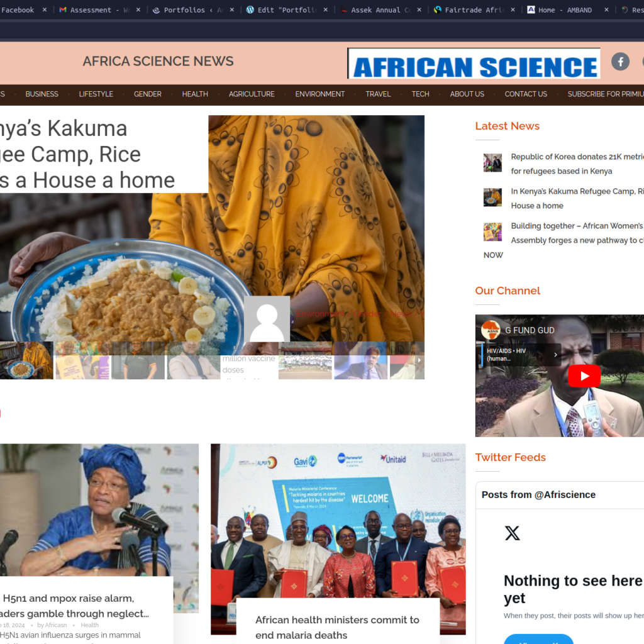Close the Fairtrade Africa tab
This screenshot has height=644, width=644.
(513, 10)
